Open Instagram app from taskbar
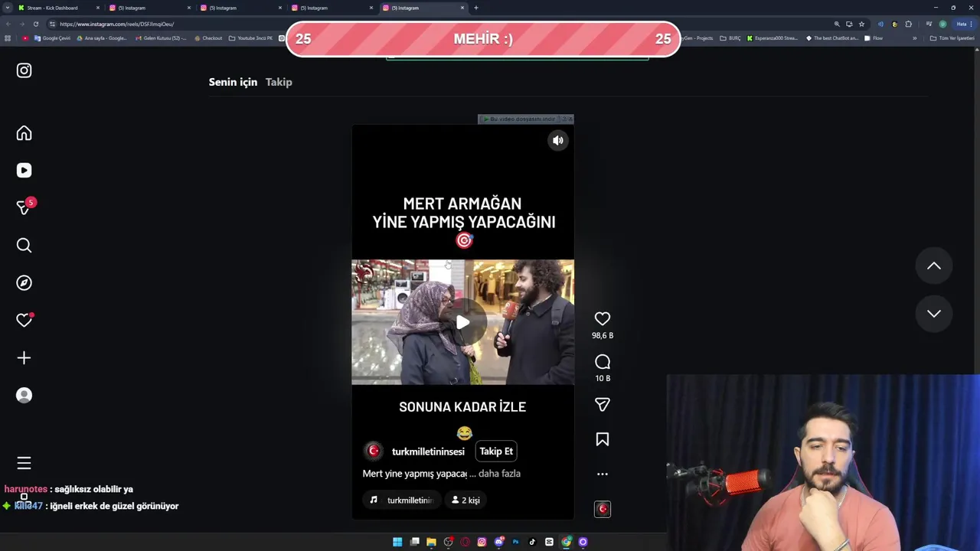This screenshot has height=551, width=980. click(482, 542)
